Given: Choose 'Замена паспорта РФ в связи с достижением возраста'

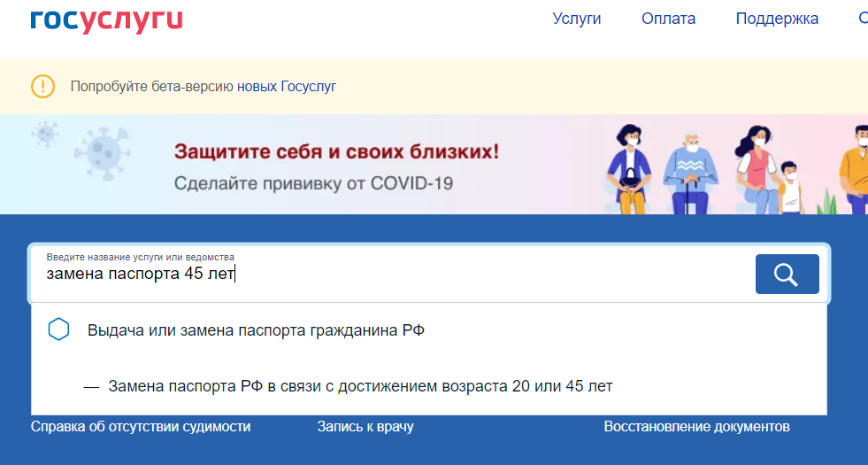Looking at the screenshot, I should (360, 386).
